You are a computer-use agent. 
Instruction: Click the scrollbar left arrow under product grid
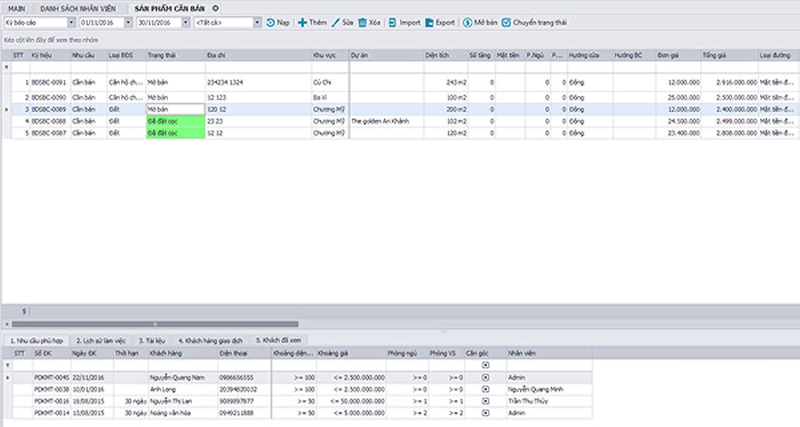pyautogui.click(x=7, y=324)
